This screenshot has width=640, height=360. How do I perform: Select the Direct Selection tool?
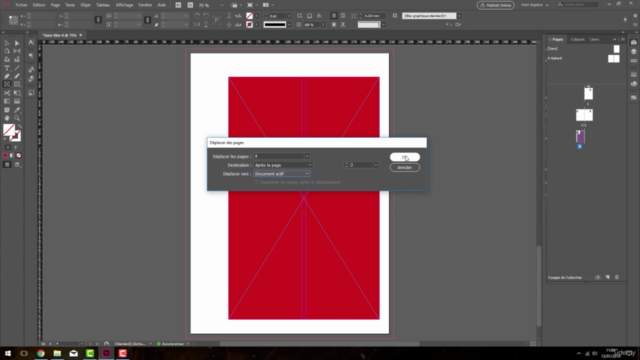(17, 43)
